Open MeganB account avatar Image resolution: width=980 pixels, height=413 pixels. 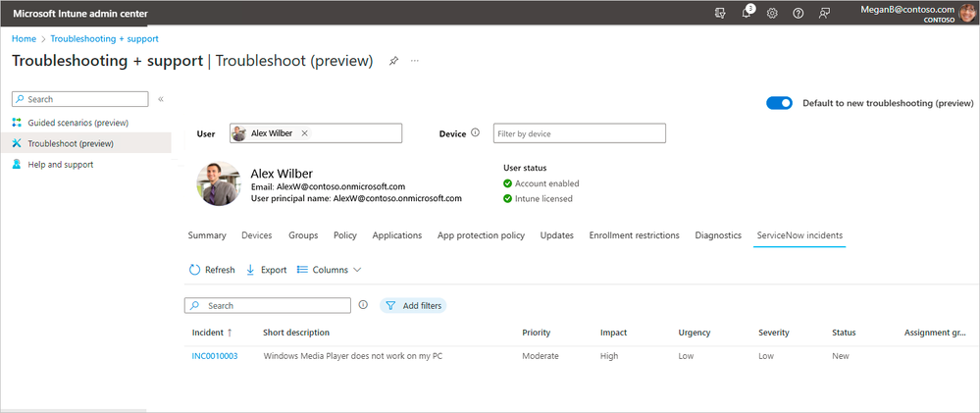click(967, 13)
